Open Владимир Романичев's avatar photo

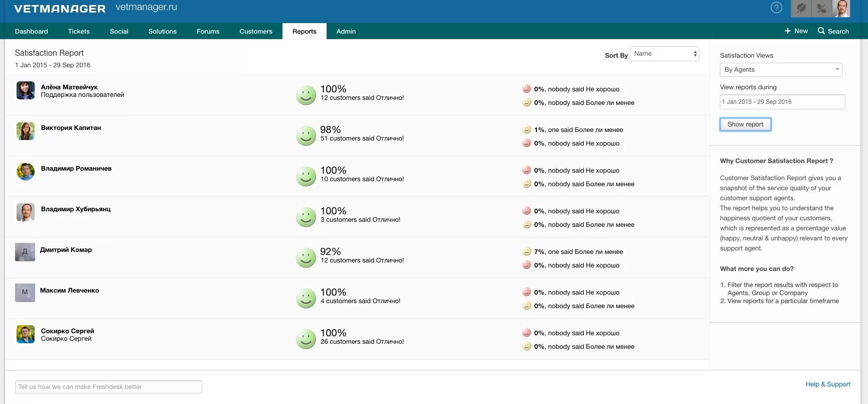click(x=26, y=172)
